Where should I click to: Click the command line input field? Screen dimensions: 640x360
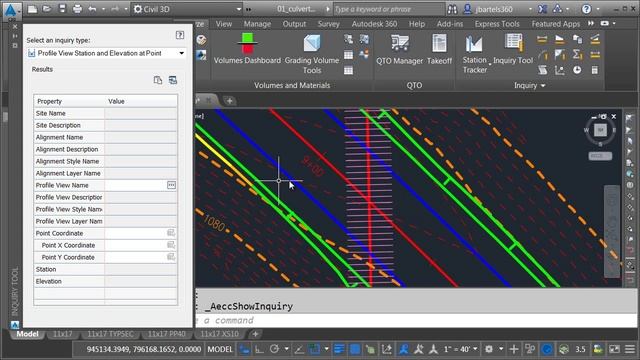click(416, 320)
